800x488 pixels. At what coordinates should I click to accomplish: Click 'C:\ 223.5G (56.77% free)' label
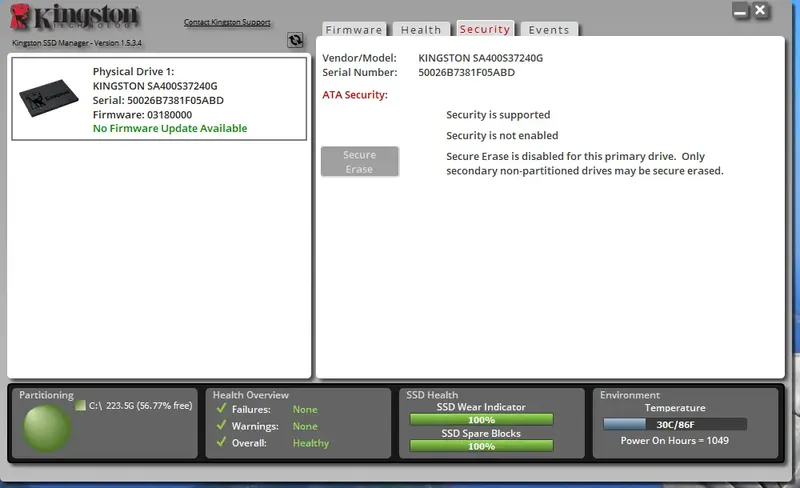140,406
